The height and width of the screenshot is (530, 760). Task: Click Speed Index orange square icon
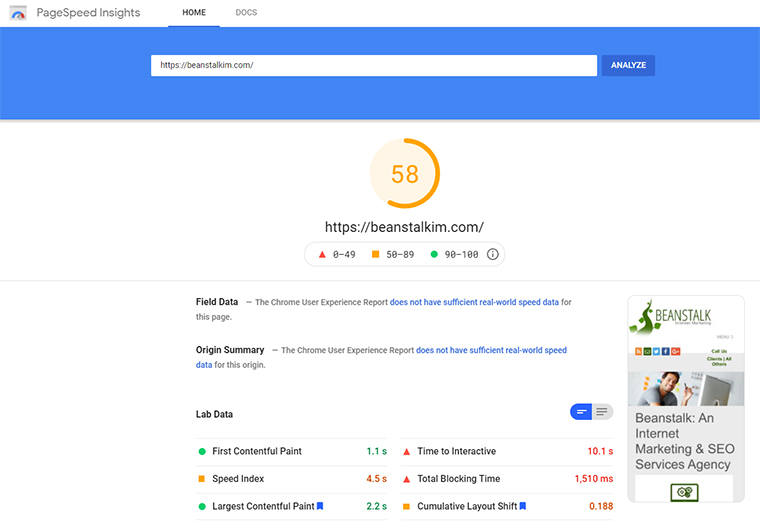coord(202,479)
